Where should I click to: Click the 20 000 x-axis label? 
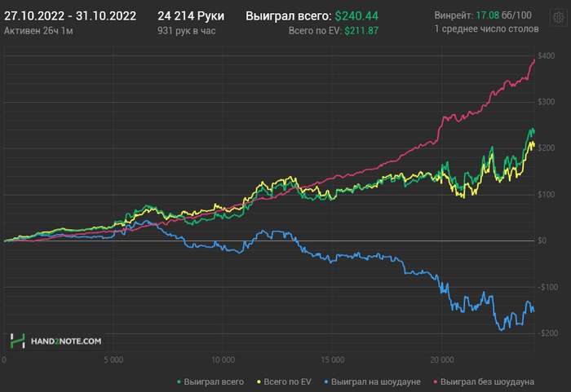[442, 360]
